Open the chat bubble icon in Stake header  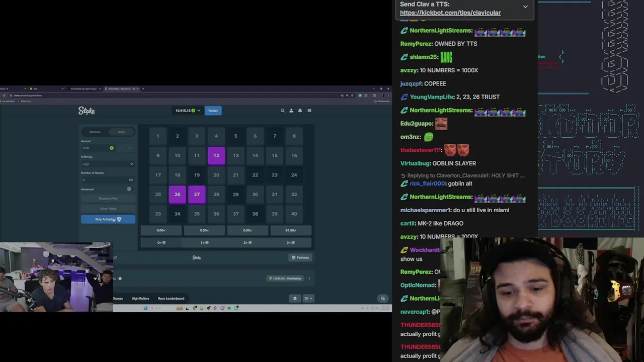tap(309, 111)
